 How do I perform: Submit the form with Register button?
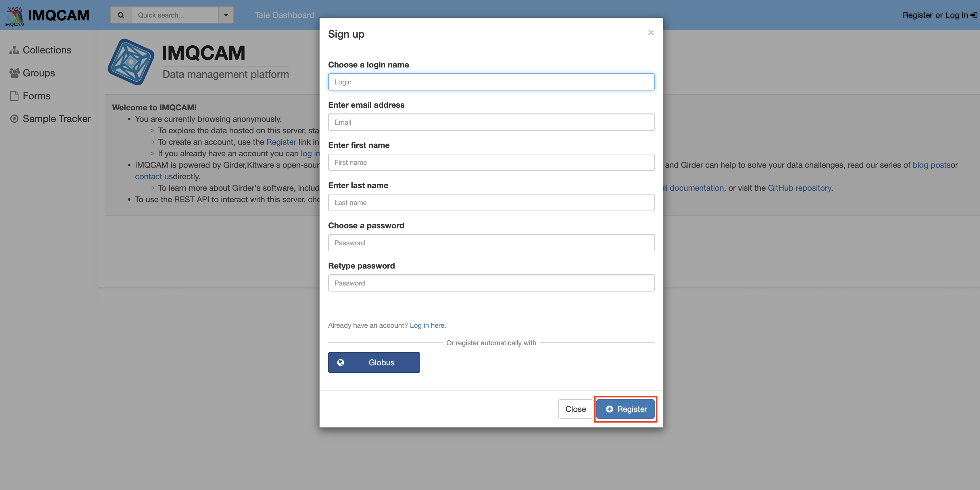coord(625,409)
